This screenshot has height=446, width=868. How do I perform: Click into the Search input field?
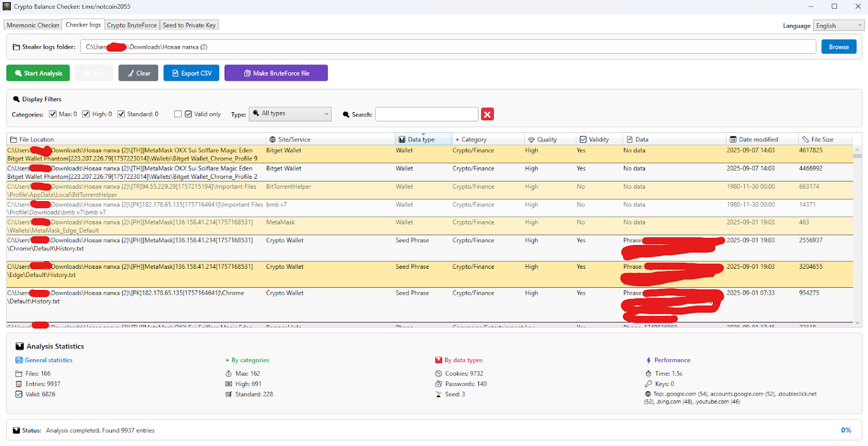click(x=426, y=114)
